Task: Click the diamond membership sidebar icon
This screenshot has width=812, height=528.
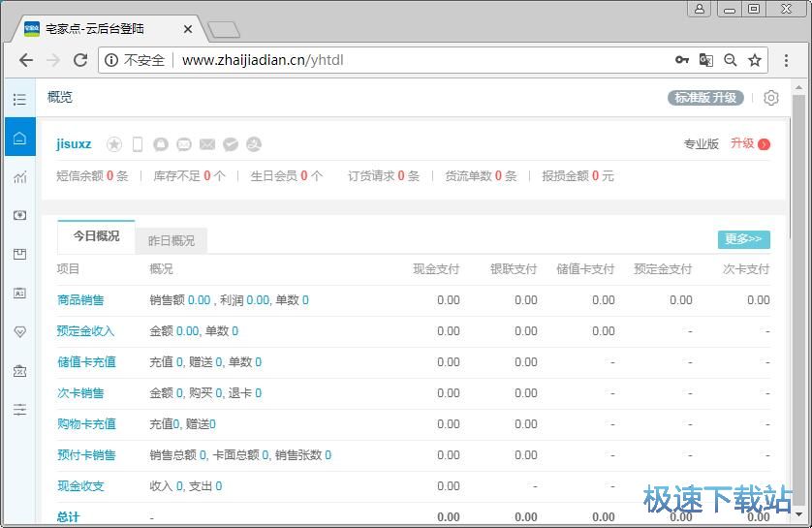Action: (x=19, y=331)
